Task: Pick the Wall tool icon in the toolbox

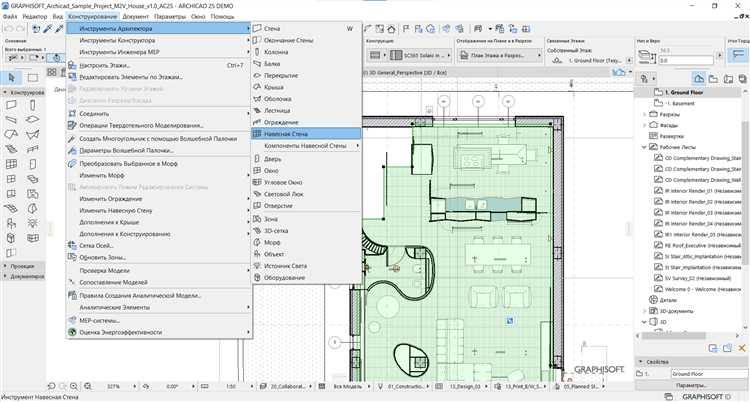Action: click(x=11, y=105)
